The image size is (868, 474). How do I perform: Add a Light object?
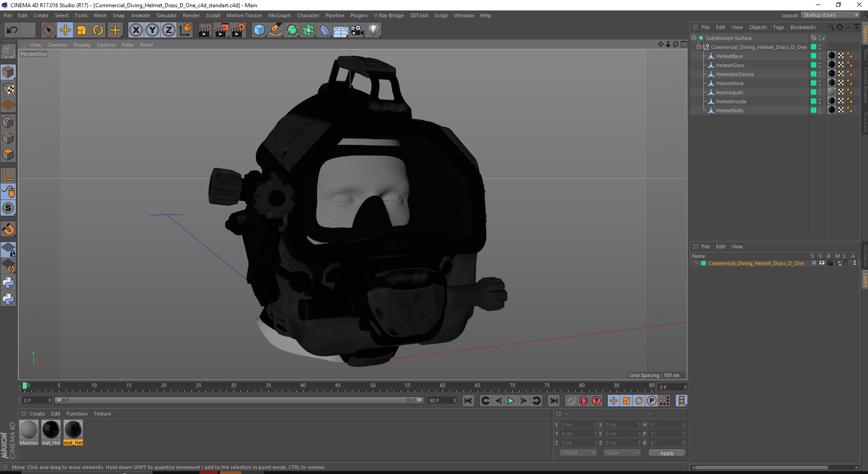374,30
